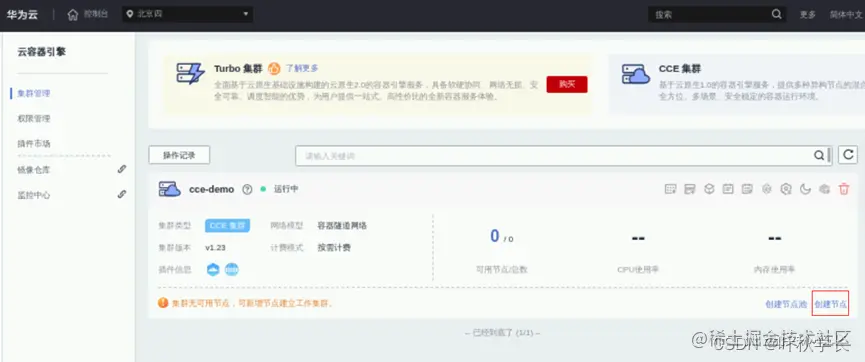Open the 北京四 region dropdown arrow
This screenshot has width=865, height=362.
[245, 14]
